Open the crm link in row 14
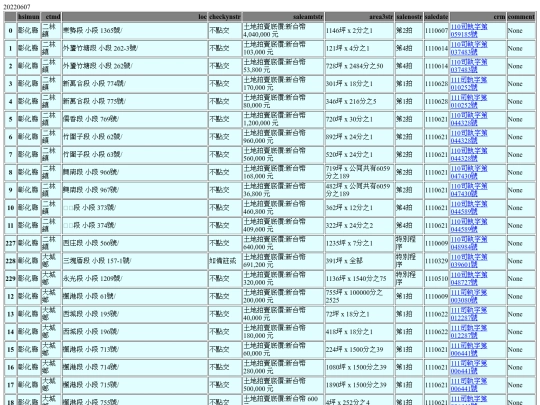This screenshot has width=540, height=405. 469,332
